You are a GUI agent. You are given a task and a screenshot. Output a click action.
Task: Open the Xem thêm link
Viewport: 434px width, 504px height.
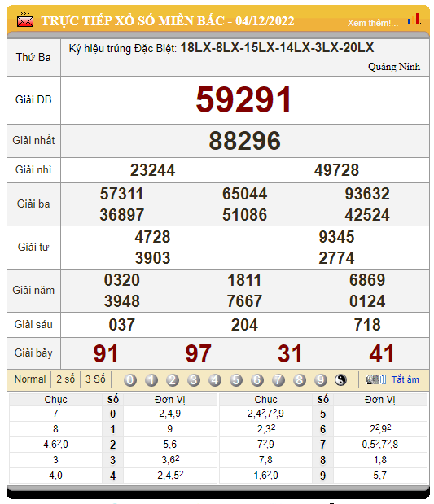373,23
